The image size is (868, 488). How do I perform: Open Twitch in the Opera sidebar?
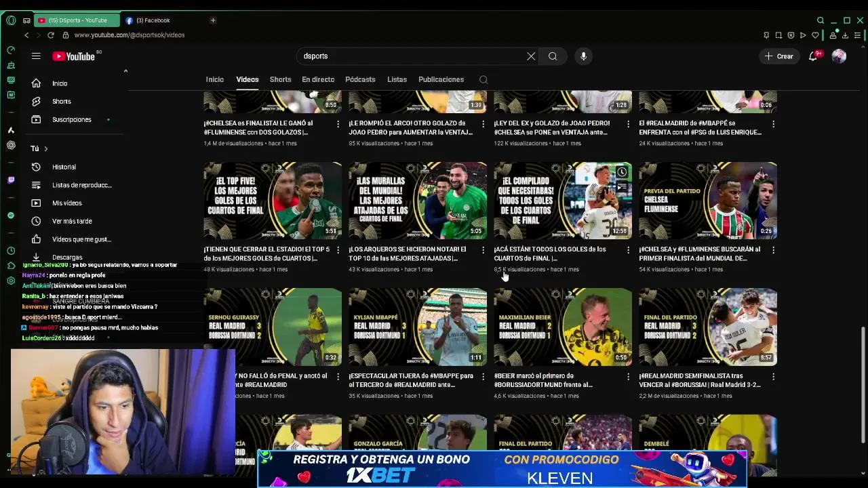tap(11, 180)
